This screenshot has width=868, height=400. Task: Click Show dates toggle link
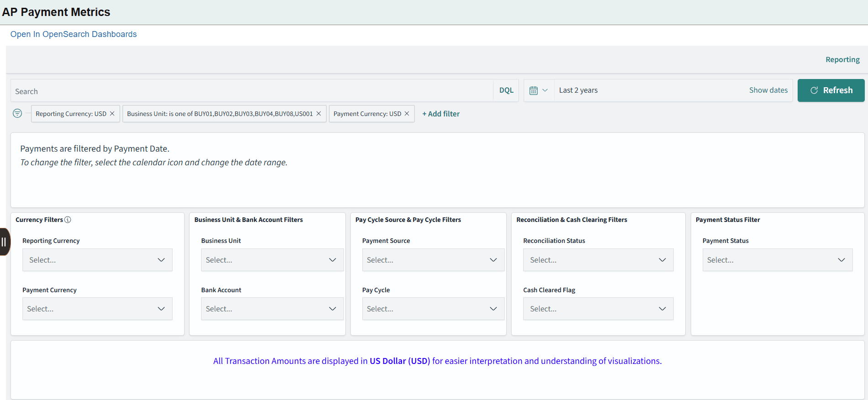pos(768,90)
